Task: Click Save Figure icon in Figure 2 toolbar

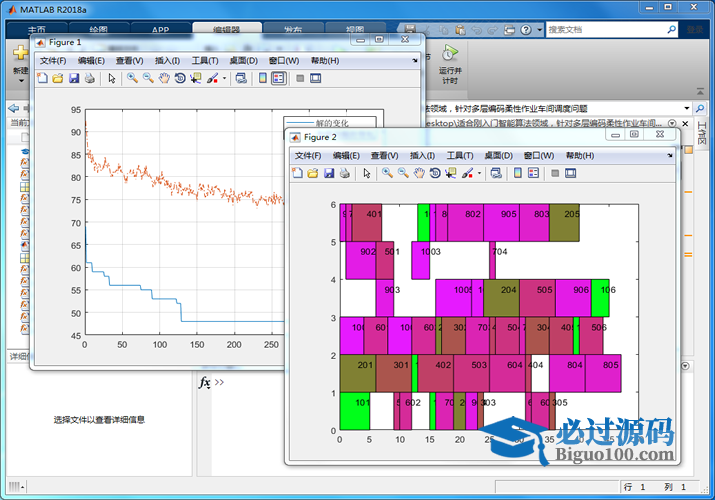Action: click(x=328, y=173)
